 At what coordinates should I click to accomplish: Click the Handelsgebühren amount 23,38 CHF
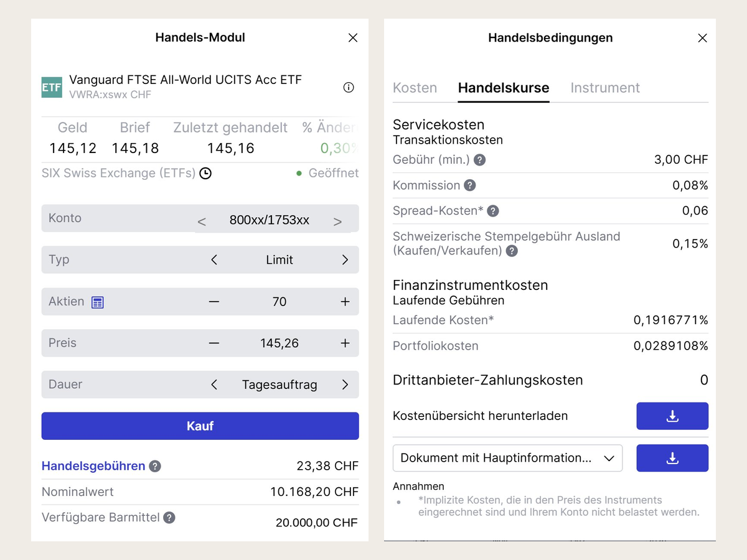pyautogui.click(x=327, y=466)
